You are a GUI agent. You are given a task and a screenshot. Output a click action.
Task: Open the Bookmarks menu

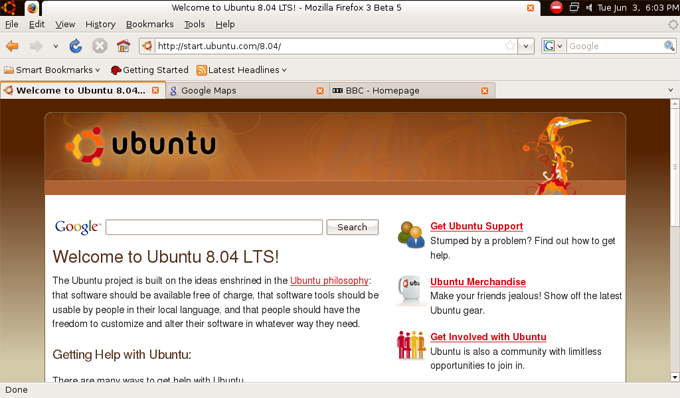point(150,24)
